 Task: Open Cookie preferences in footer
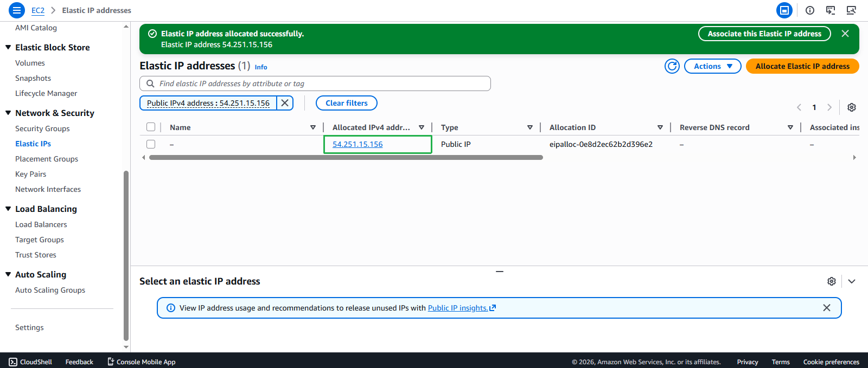coord(831,362)
